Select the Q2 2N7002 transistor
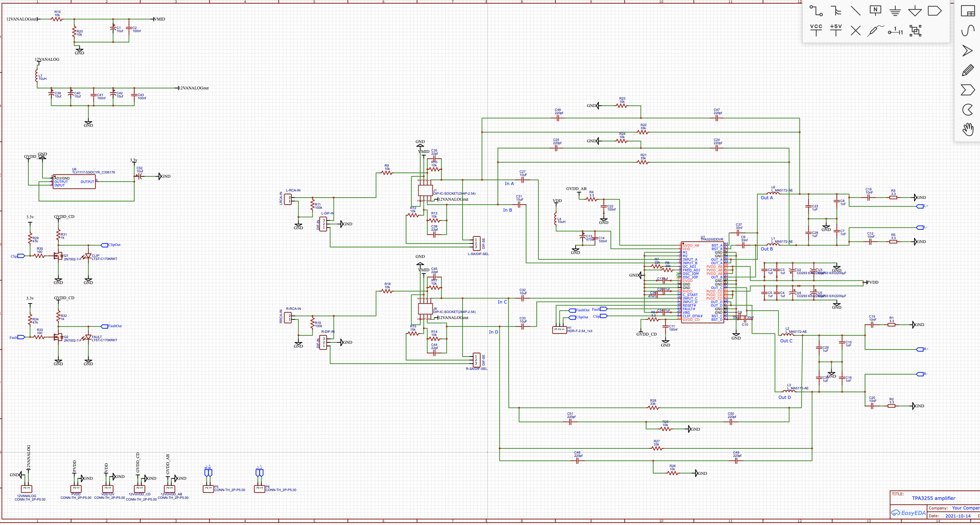980x525 pixels. click(x=58, y=337)
